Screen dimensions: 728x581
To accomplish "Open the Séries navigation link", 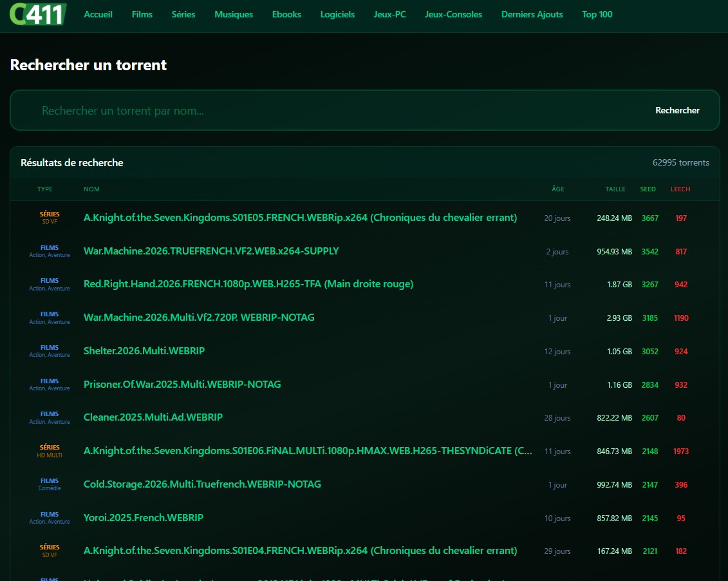I will pyautogui.click(x=183, y=14).
